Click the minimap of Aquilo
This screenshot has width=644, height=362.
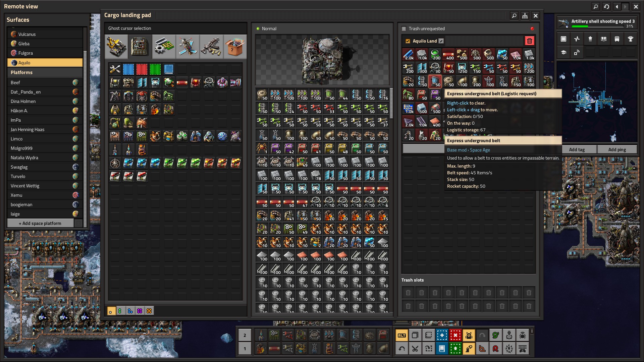(x=597, y=102)
